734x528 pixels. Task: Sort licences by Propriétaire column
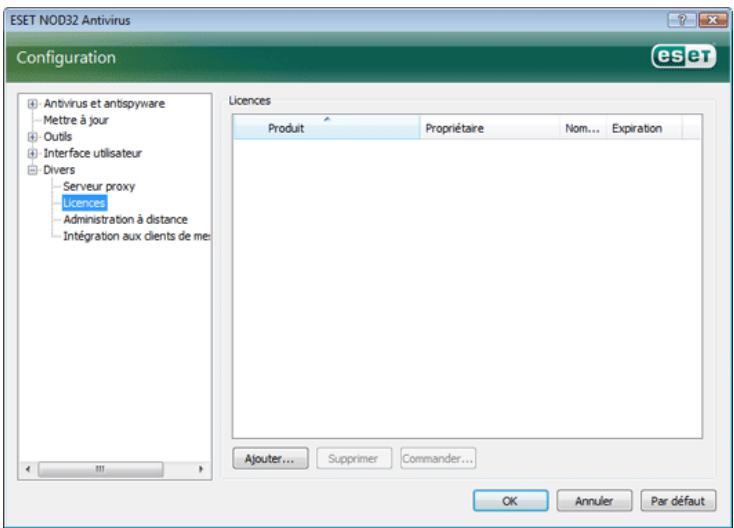click(x=489, y=127)
